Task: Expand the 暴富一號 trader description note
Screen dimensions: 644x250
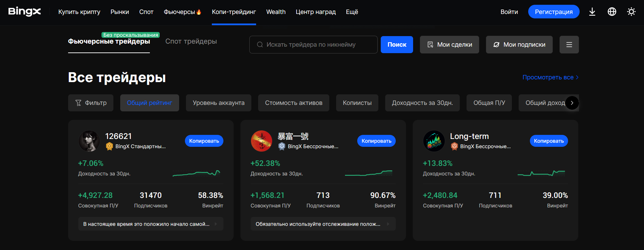Action: click(x=323, y=224)
